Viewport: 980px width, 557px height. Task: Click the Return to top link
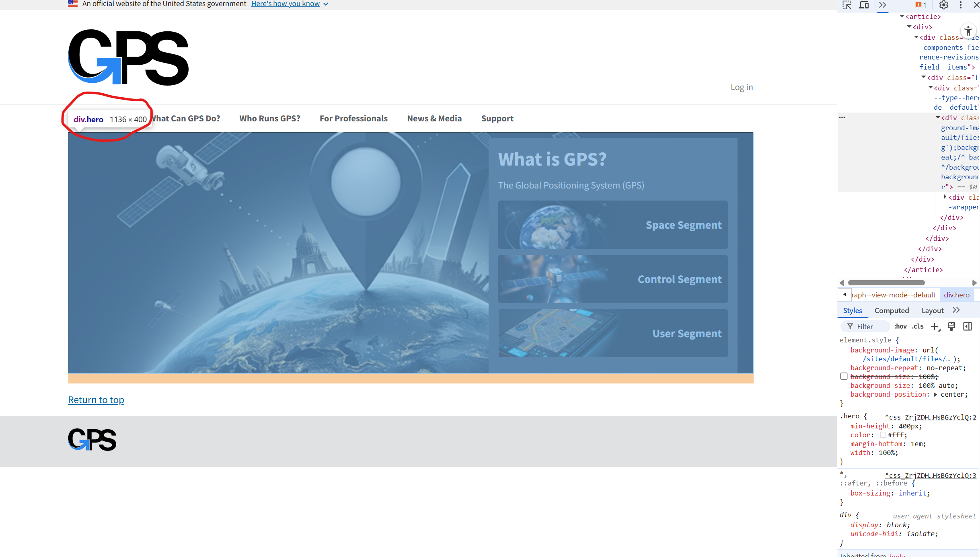[96, 400]
